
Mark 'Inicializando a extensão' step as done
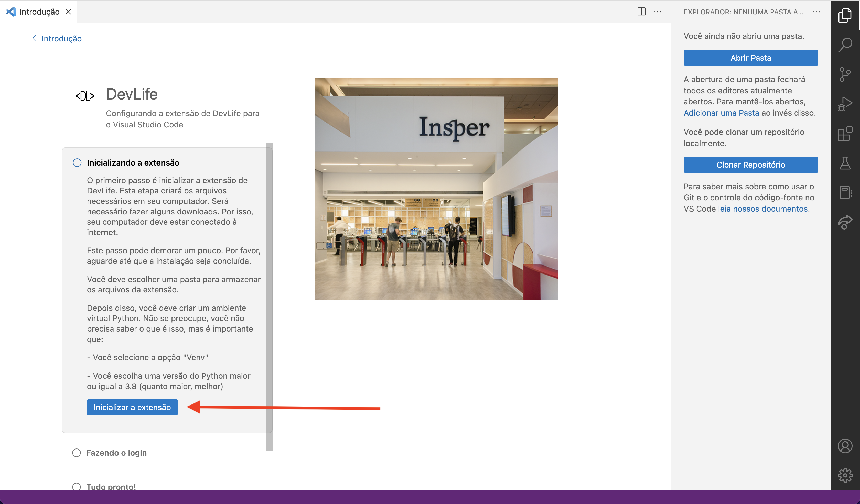point(77,163)
